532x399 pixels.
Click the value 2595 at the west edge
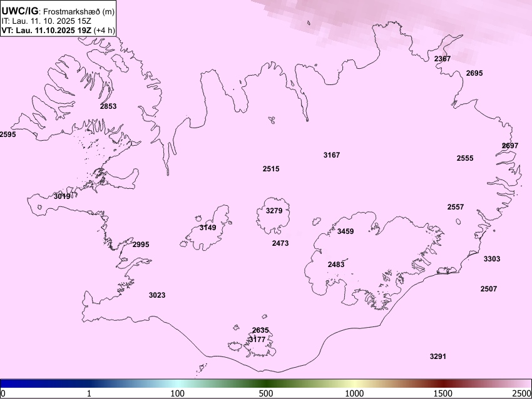[8, 134]
